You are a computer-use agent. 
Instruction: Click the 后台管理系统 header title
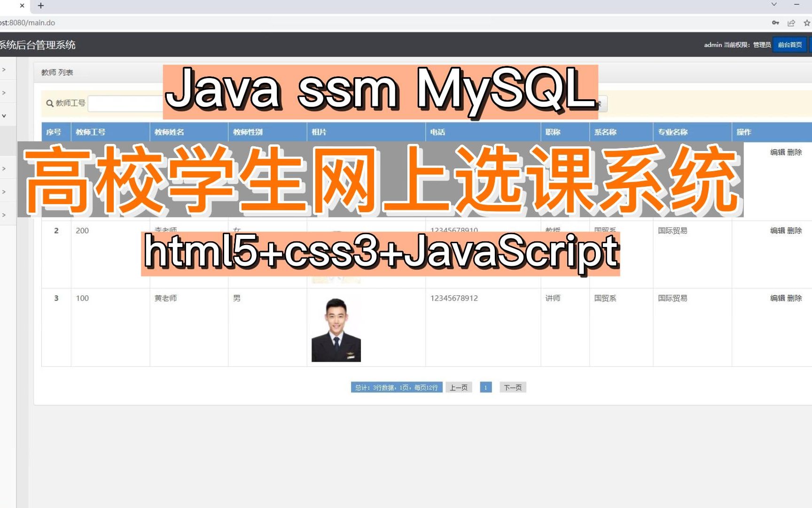click(38, 45)
